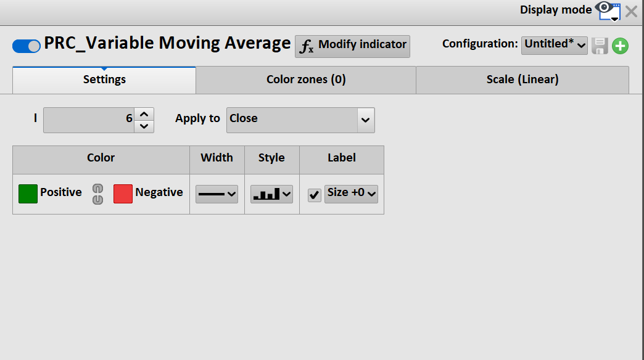Open the label Size +0 dropdown

(351, 194)
